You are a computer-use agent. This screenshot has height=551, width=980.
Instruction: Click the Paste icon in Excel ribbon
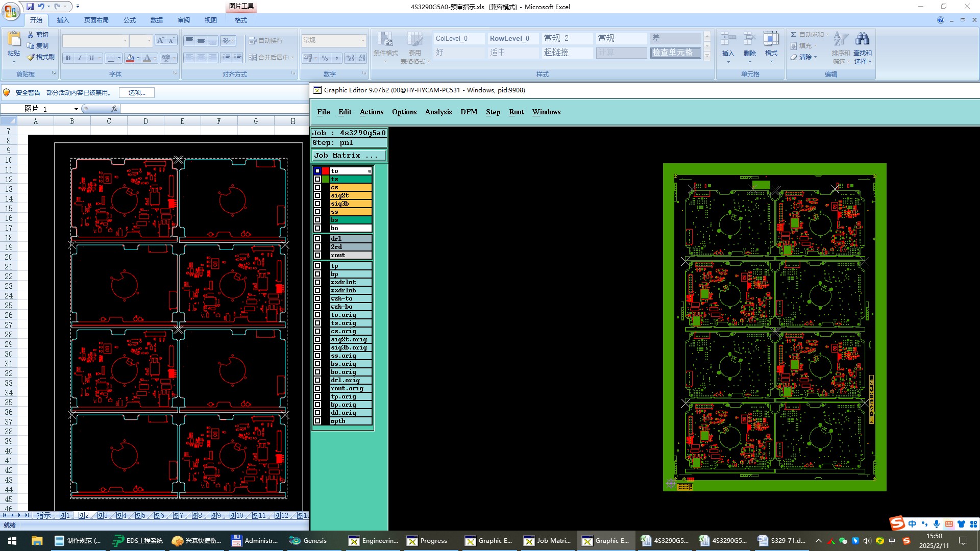click(x=14, y=39)
